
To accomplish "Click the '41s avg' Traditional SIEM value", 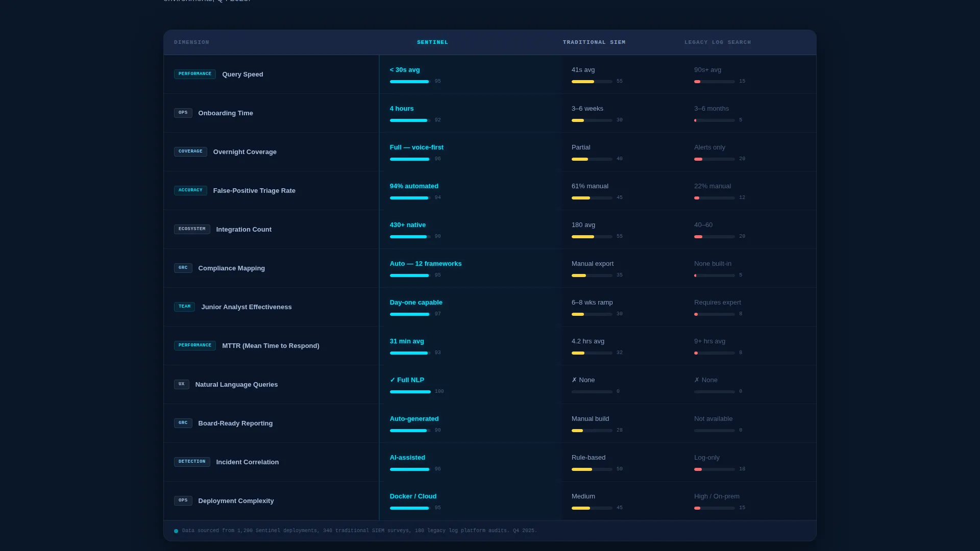I will pyautogui.click(x=583, y=70).
